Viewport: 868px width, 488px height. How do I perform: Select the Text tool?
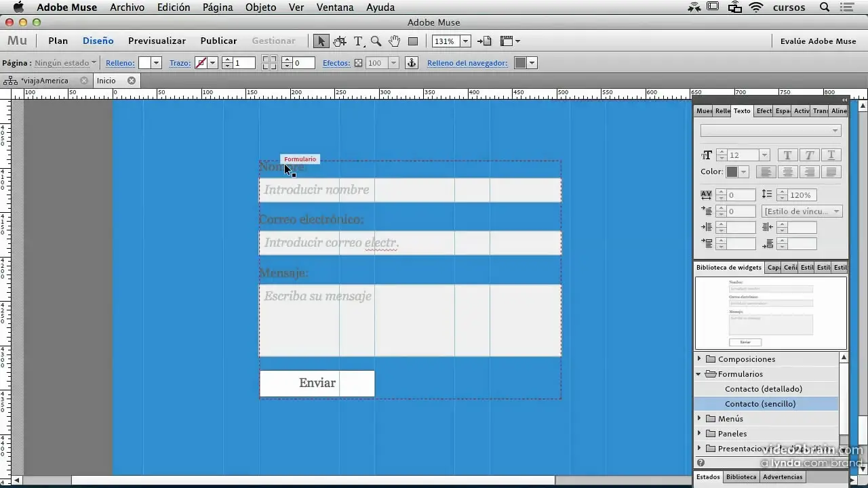(x=358, y=41)
